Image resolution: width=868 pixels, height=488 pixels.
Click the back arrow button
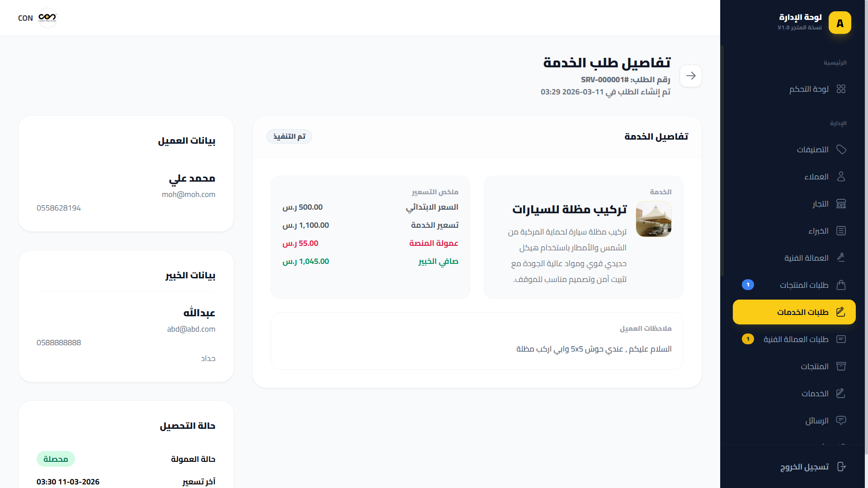pos(690,75)
